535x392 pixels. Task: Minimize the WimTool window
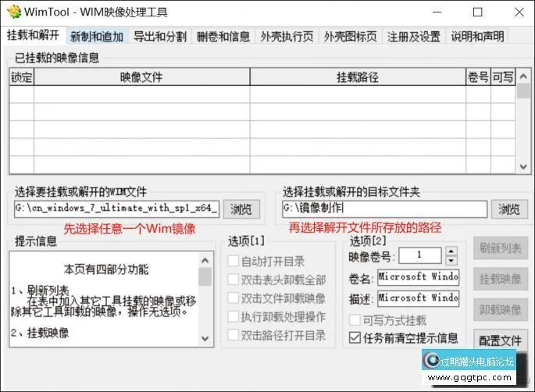437,12
